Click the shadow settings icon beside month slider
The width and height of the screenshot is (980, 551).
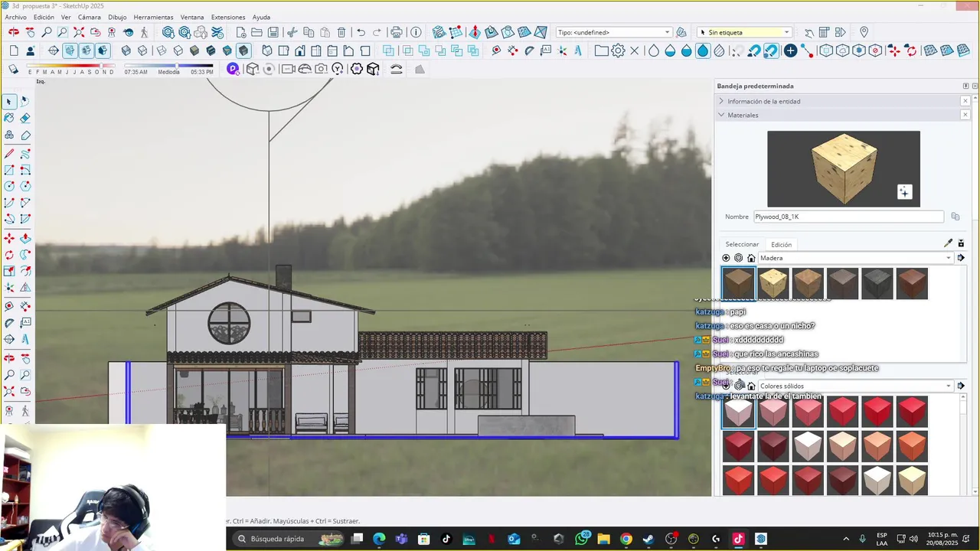[14, 69]
